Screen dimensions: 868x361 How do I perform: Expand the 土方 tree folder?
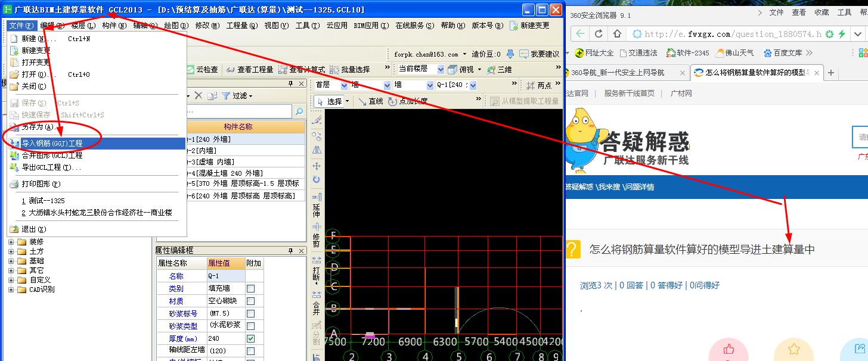coord(11,251)
